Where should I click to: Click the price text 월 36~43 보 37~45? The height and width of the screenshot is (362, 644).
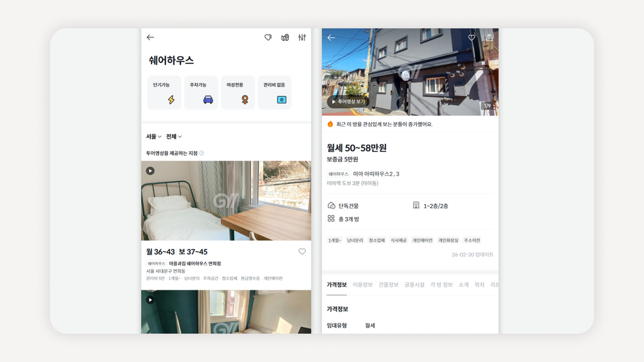click(x=177, y=252)
